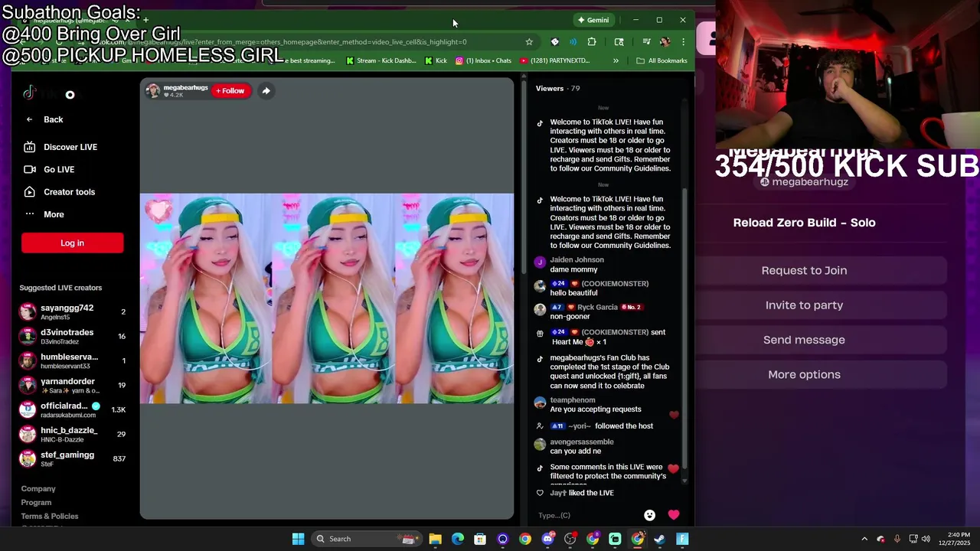Open Terms & Policies footer link

click(50, 517)
